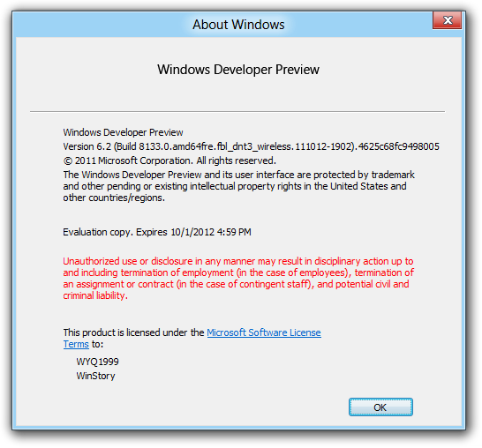Close the About Windows dialog
The height and width of the screenshot is (448, 482).
tap(447, 20)
